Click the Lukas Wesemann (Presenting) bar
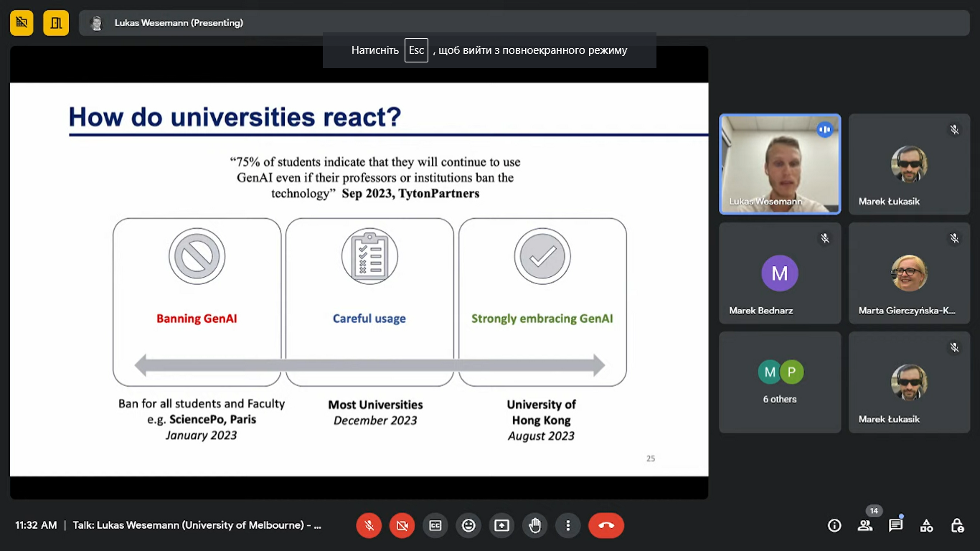Viewport: 980px width, 551px height. (x=178, y=23)
